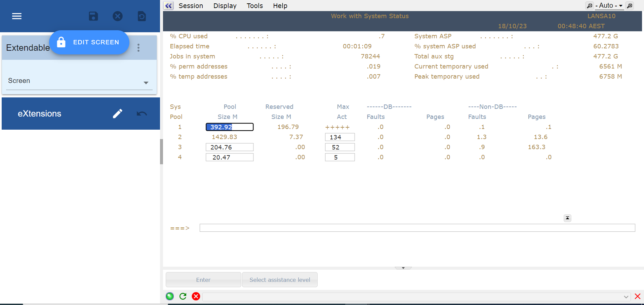Open the hamburger menu

(17, 16)
